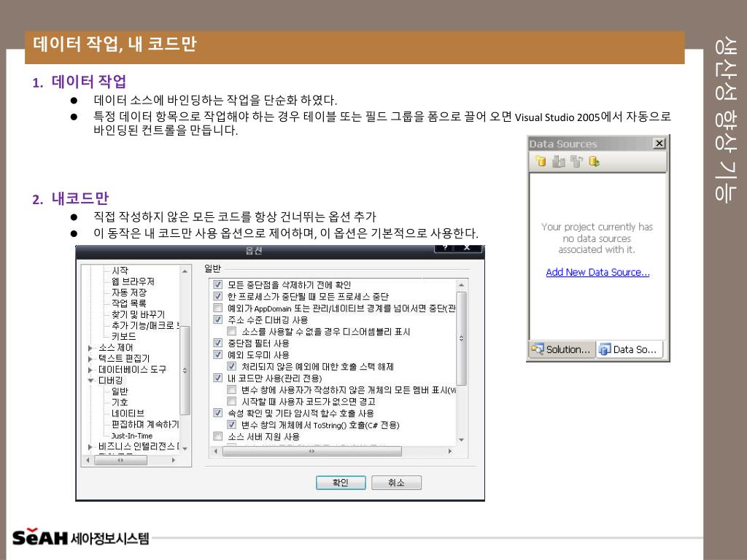Click the help question mark button in 옵션 dialog
Screen dimensions: 747x560
[444, 248]
